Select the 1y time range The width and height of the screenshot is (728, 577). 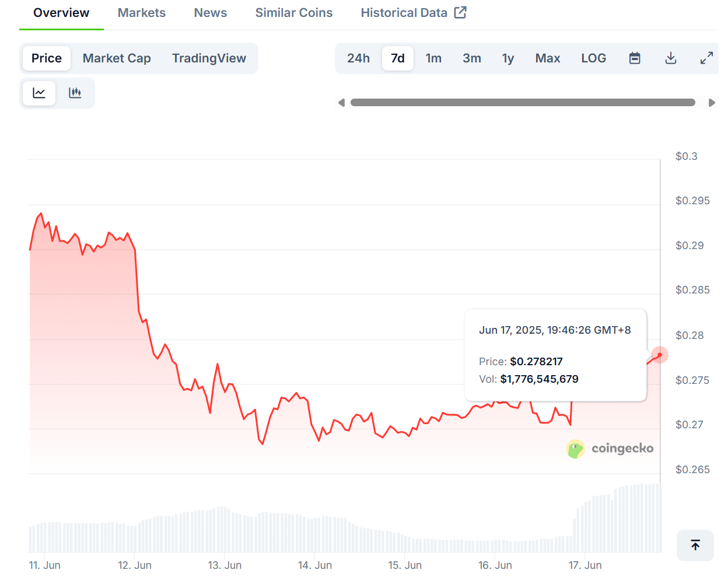[x=508, y=58]
